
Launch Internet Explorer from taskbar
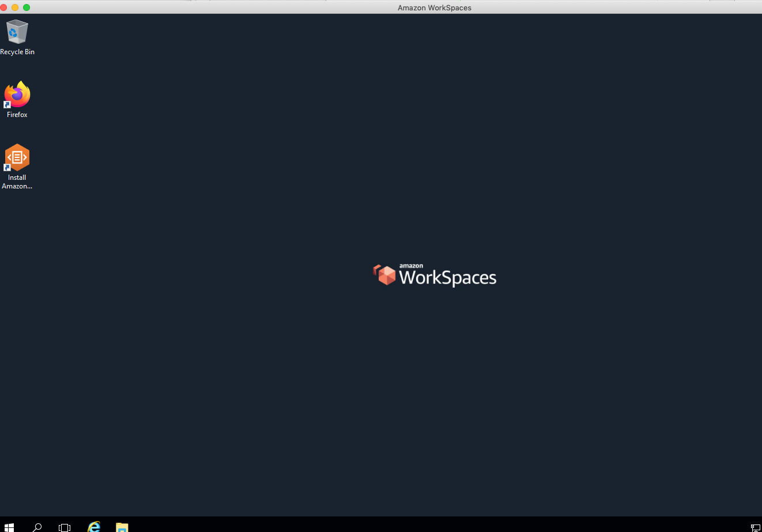click(93, 527)
